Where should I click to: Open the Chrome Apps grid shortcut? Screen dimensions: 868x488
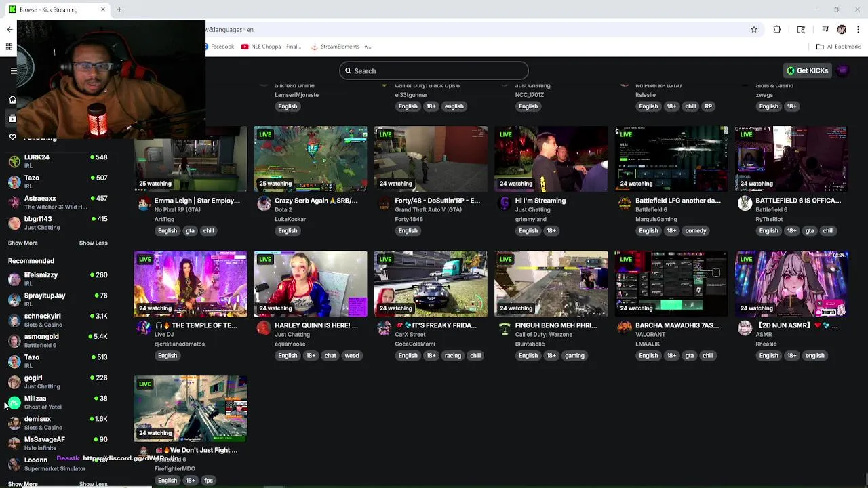click(x=9, y=47)
